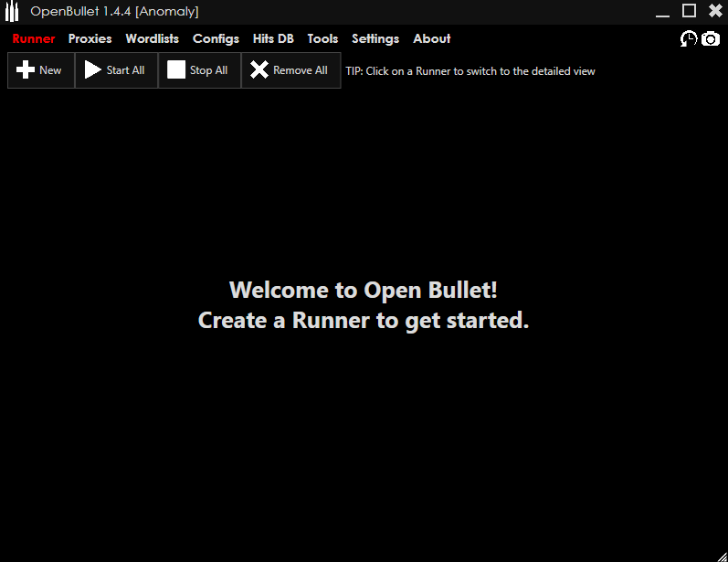Click the 'OpenBullet 1.4.4 [Anomaly]' title
The image size is (728, 562).
[x=114, y=11]
